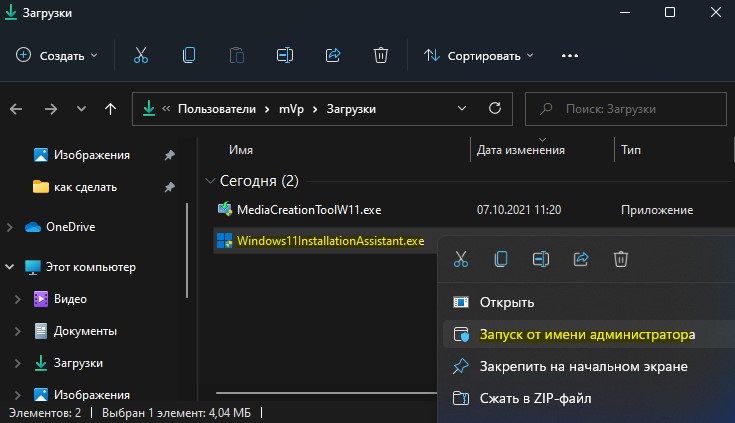This screenshot has width=735, height=423.
Task: Select Этот компьютер in the navigation pane
Action: point(91,267)
